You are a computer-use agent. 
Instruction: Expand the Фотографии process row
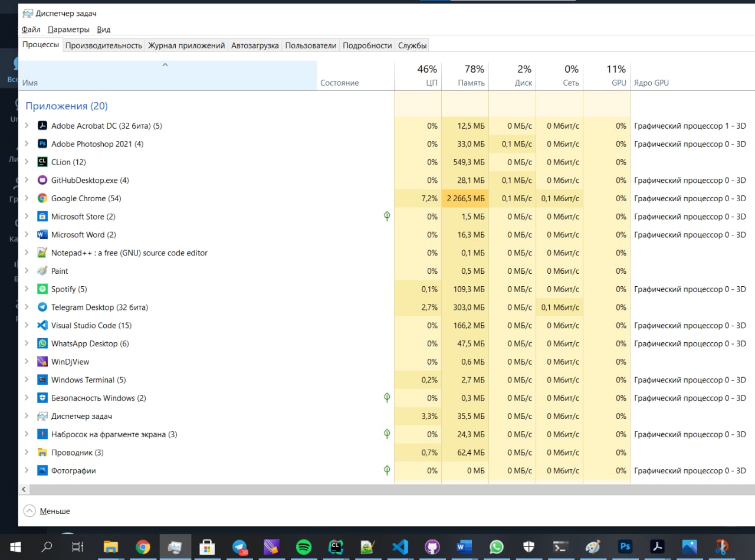pos(27,470)
